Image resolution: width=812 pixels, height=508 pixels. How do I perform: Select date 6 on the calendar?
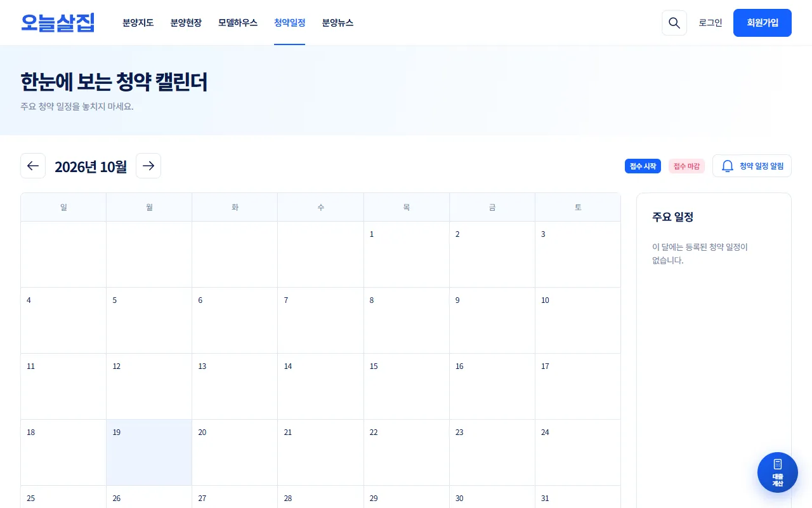[235, 320]
